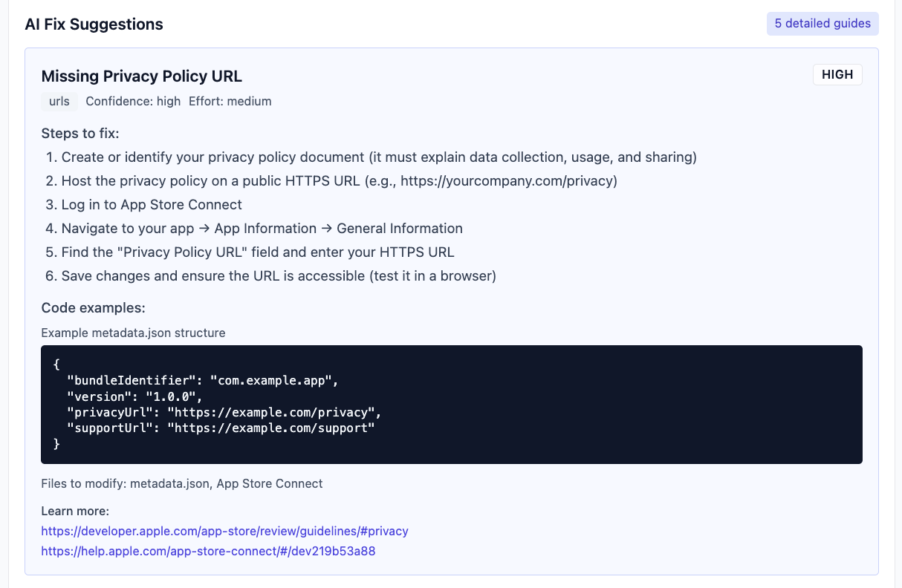Click the "Files to modify" line

tap(182, 483)
